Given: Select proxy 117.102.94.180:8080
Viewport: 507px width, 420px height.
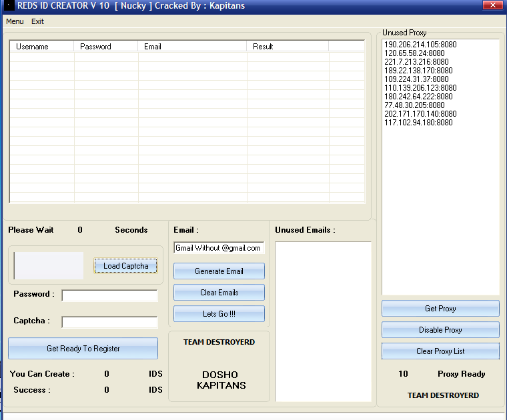Looking at the screenshot, I should [x=418, y=123].
